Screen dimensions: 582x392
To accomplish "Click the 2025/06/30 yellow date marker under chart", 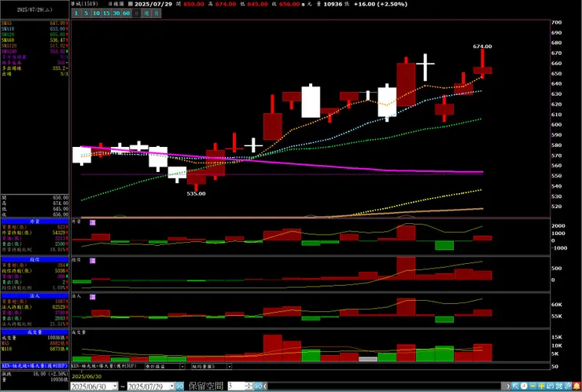I will pos(87,376).
